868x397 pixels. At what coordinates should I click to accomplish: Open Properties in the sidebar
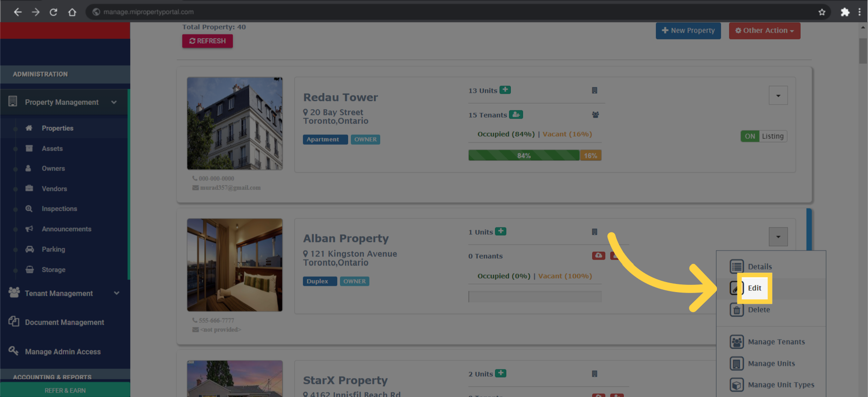click(57, 128)
